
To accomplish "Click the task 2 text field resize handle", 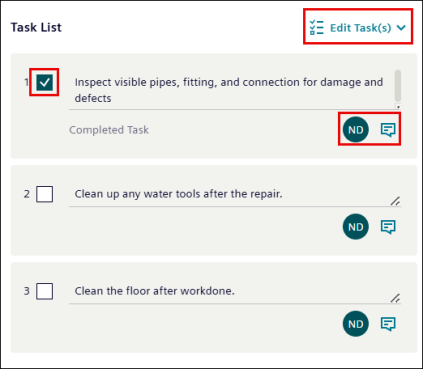I will [395, 201].
